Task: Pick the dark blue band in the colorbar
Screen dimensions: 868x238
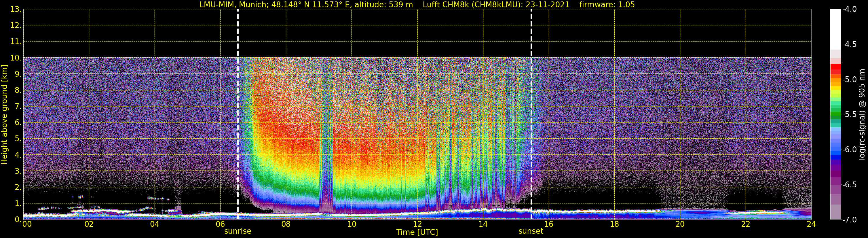Action: [836, 157]
